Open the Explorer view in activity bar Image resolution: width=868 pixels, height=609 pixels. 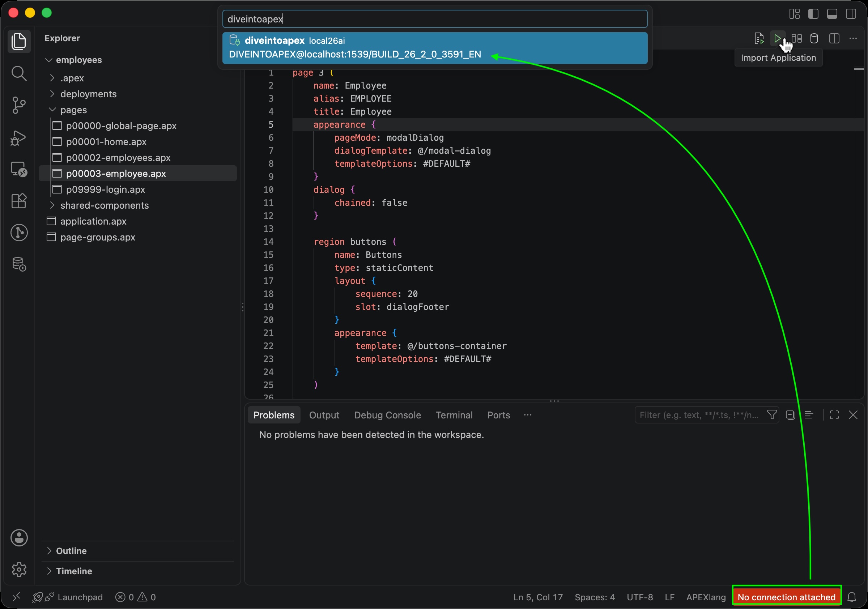[x=19, y=41]
